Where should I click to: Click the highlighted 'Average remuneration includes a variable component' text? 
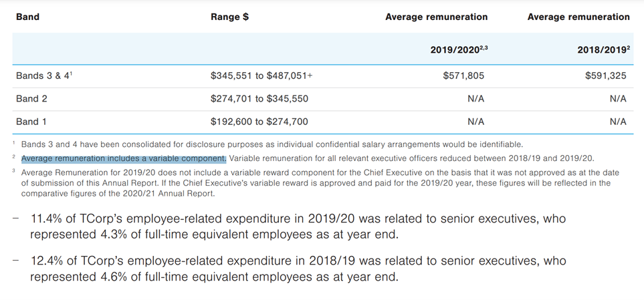(124, 158)
